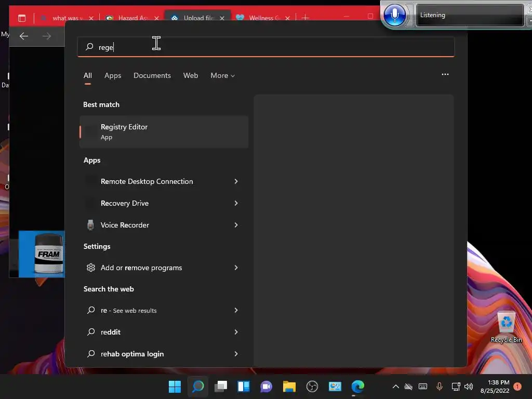The width and height of the screenshot is (532, 399).
Task: Open Remote Desktop Connection result
Action: [147, 181]
